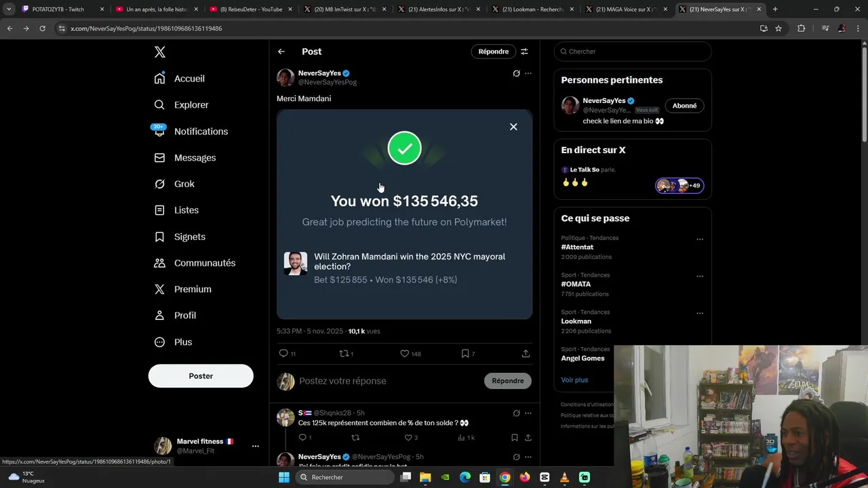Click the Poster button
868x488 pixels.
(201, 376)
